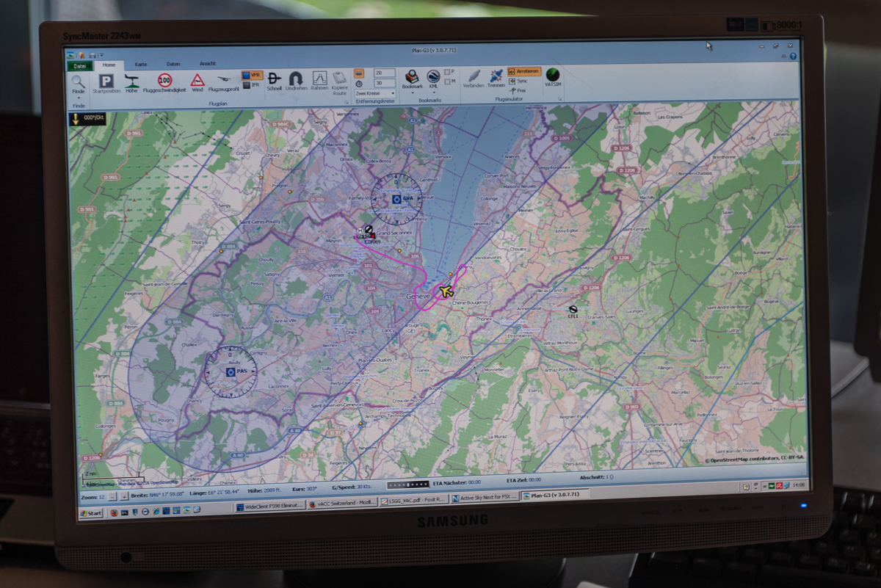Click the OpenStreetMap contributors attribution

755,457
